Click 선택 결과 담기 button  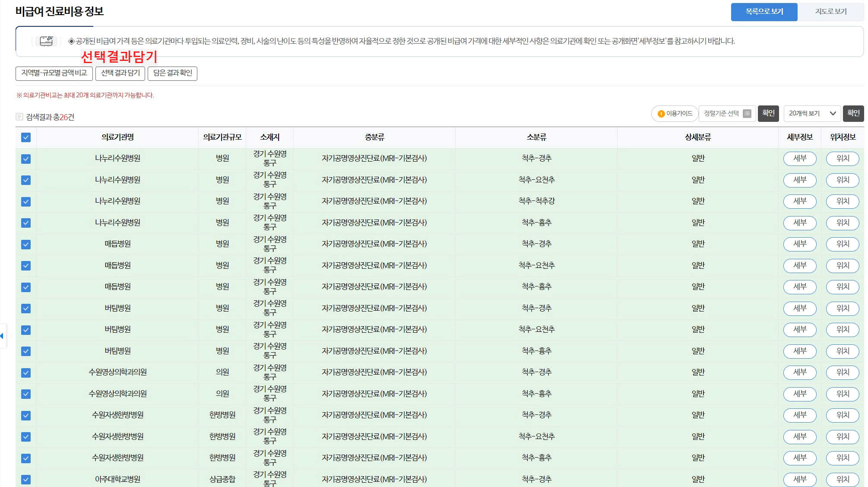tap(120, 73)
